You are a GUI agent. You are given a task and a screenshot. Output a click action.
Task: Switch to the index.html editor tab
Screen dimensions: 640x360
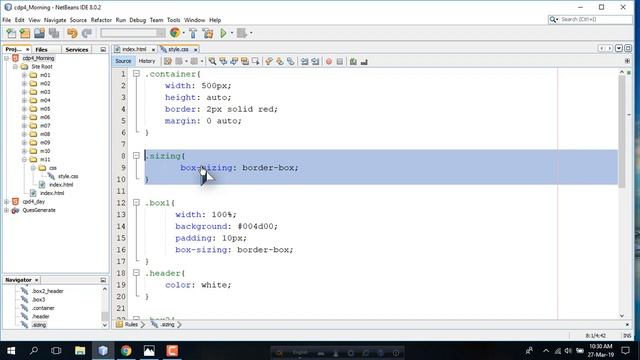pyautogui.click(x=134, y=49)
